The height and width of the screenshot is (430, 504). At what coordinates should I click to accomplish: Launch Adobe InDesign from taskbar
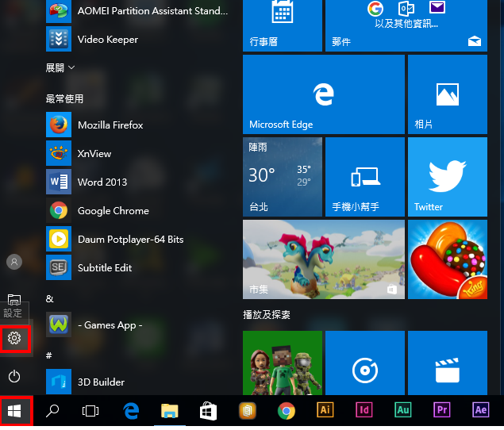pyautogui.click(x=364, y=409)
